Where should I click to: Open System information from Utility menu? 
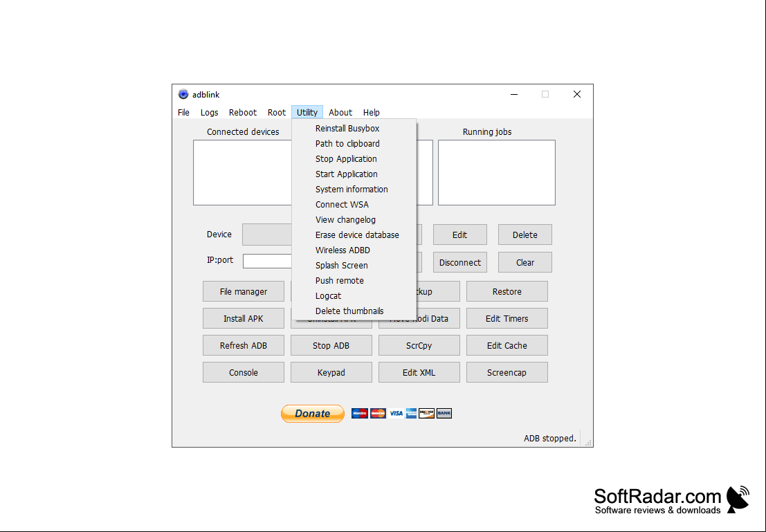(x=354, y=189)
